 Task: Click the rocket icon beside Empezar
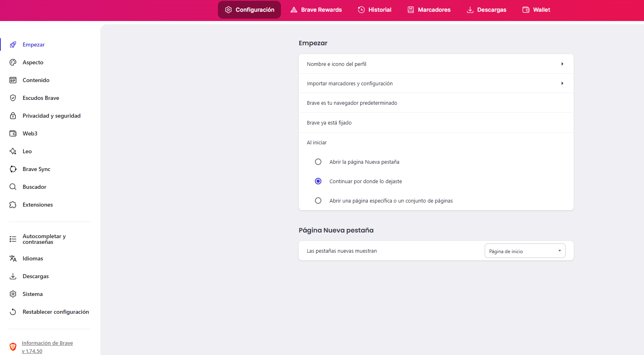pos(13,44)
